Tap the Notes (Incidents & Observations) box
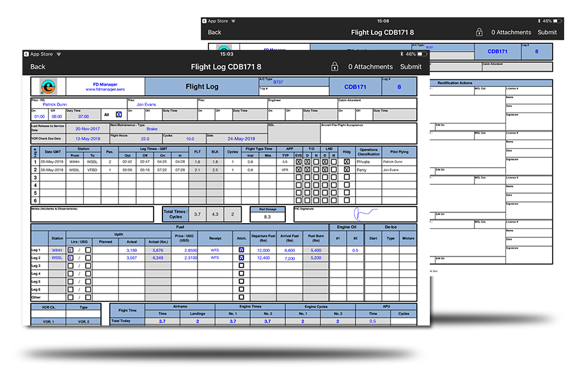584x392 pixels. (92, 214)
